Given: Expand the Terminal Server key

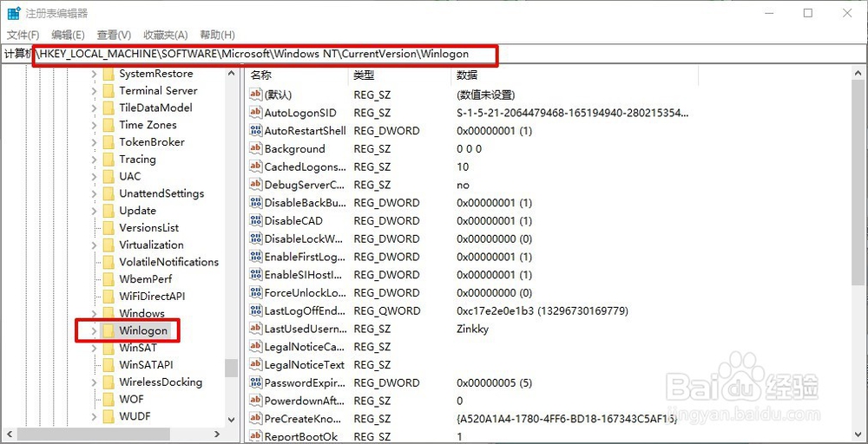Looking at the screenshot, I should 94,91.
